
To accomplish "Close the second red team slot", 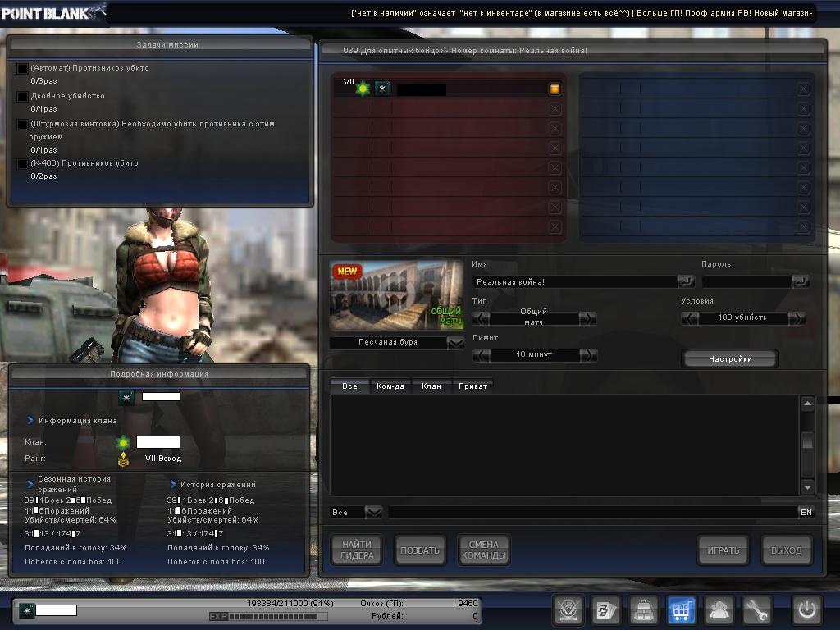I will 555,108.
